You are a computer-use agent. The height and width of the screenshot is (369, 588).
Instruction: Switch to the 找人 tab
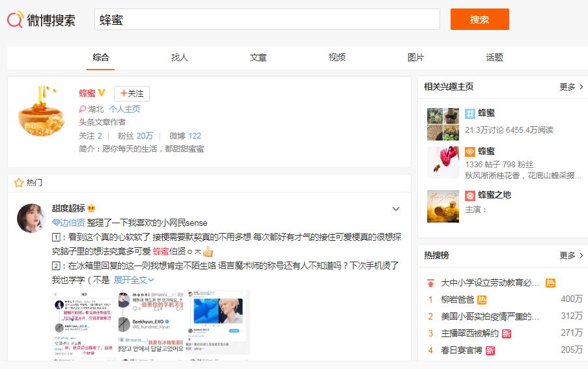(x=179, y=57)
